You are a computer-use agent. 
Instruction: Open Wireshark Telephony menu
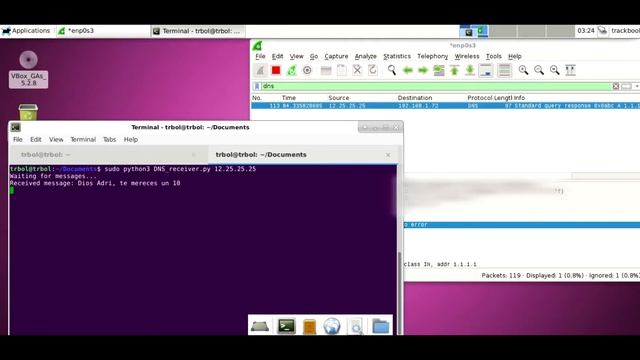[432, 56]
